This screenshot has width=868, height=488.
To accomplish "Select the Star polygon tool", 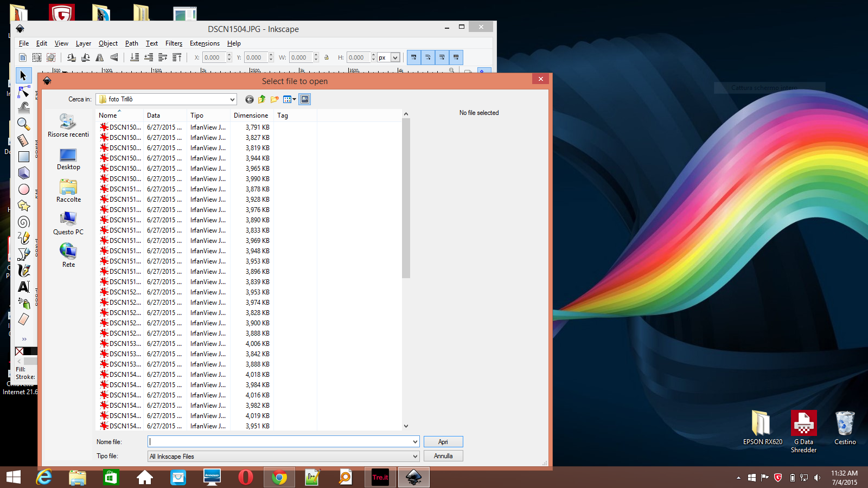I will [23, 206].
